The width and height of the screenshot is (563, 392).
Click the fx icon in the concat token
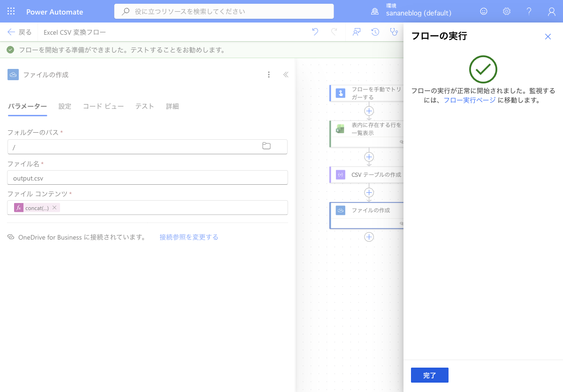pos(19,208)
